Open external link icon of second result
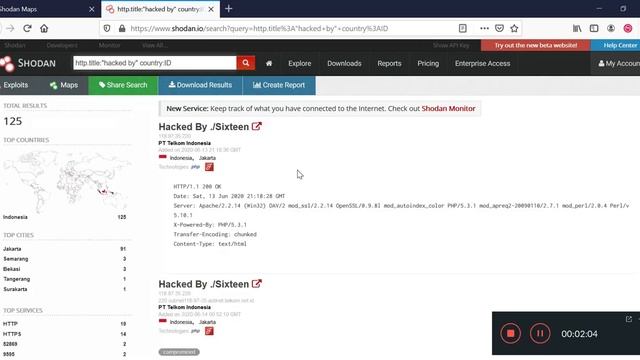Viewport: 640px width, 360px height. [x=256, y=284]
